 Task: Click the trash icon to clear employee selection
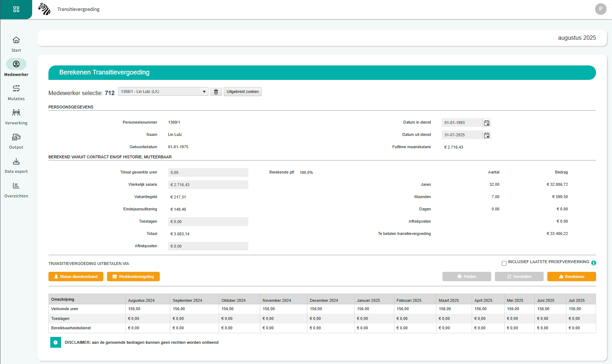216,92
